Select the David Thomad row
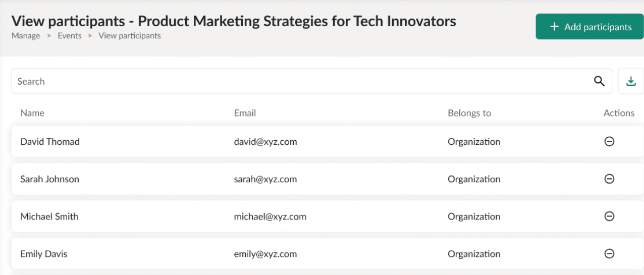 [x=50, y=142]
